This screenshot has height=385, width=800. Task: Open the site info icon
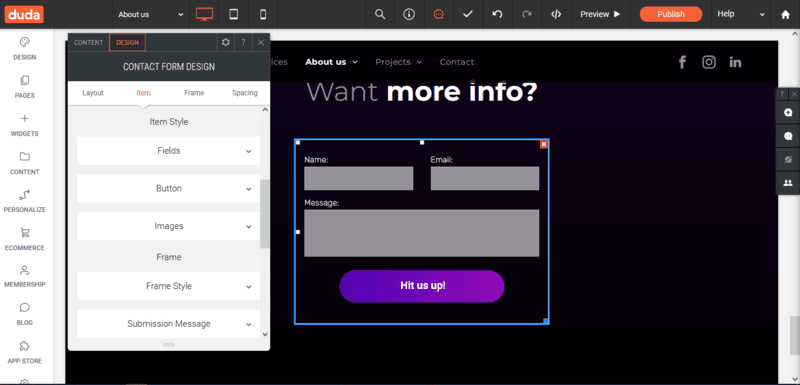[x=409, y=14]
